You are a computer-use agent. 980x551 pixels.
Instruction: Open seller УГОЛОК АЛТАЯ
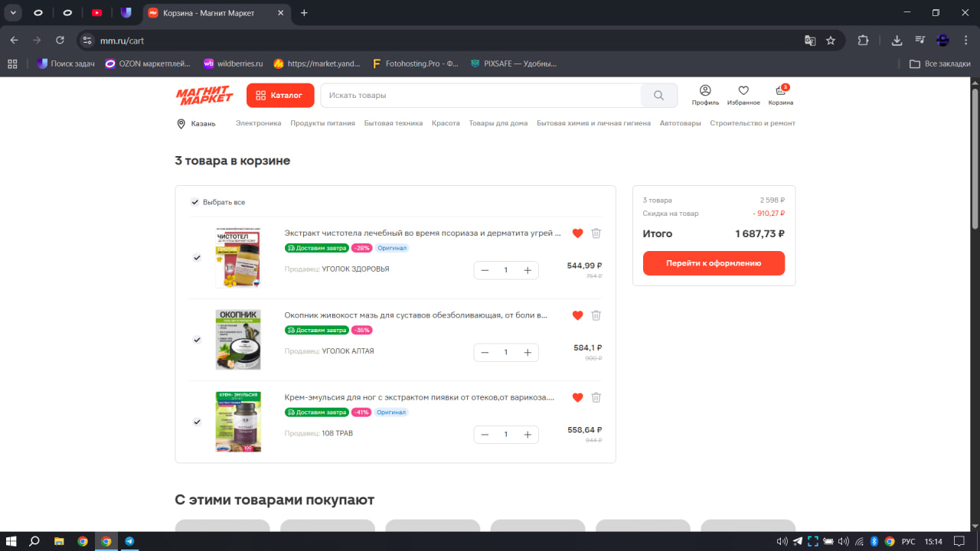coord(348,351)
